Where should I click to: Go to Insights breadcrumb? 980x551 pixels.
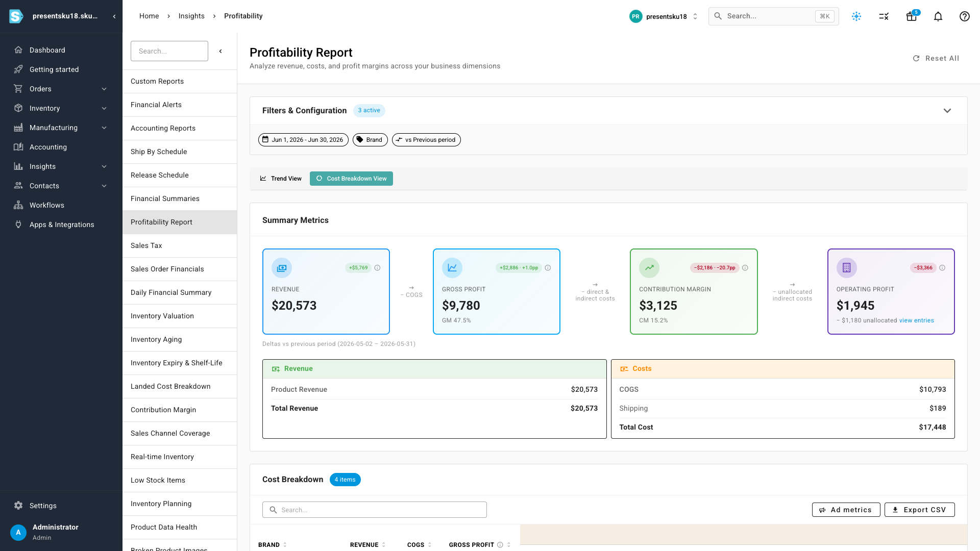coord(191,16)
